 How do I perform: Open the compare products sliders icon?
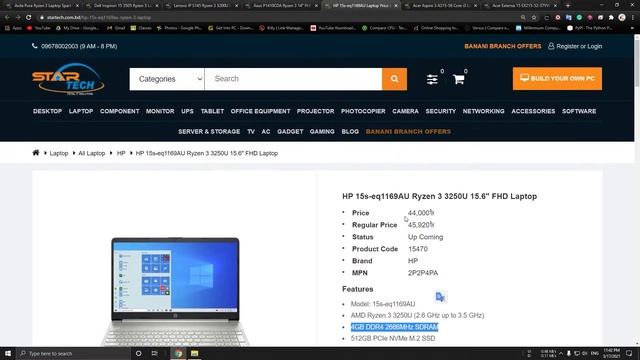tap(432, 79)
